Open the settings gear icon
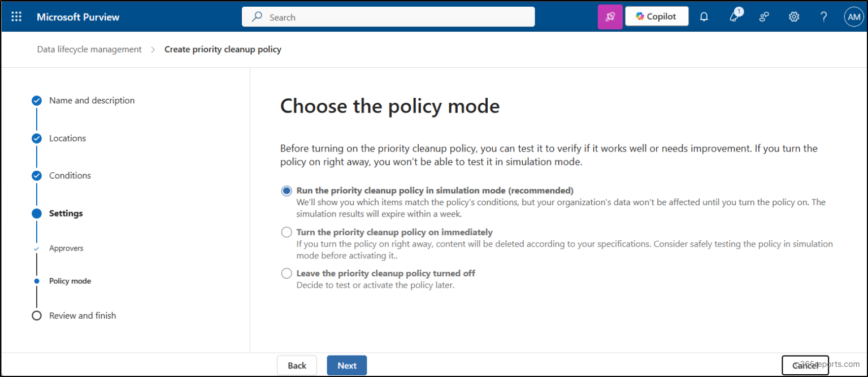The image size is (868, 377). click(x=794, y=17)
